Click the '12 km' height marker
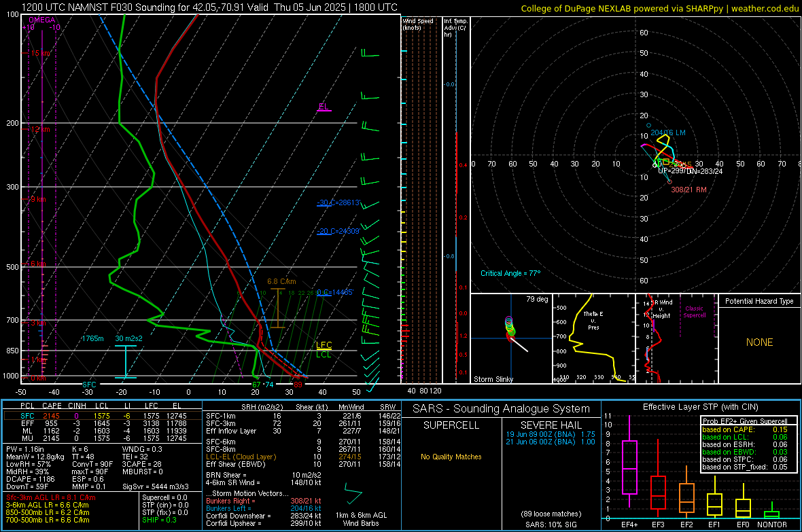 click(x=40, y=129)
